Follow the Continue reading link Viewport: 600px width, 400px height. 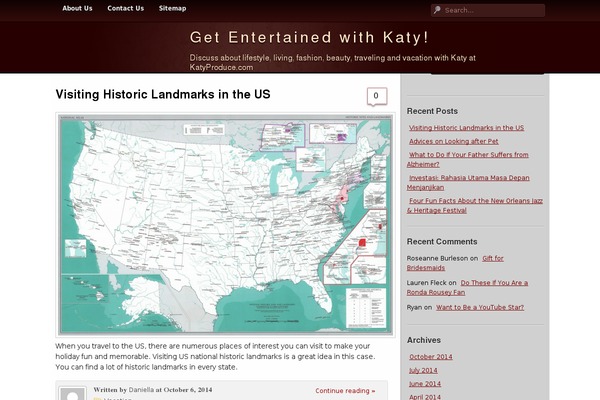[x=345, y=390]
